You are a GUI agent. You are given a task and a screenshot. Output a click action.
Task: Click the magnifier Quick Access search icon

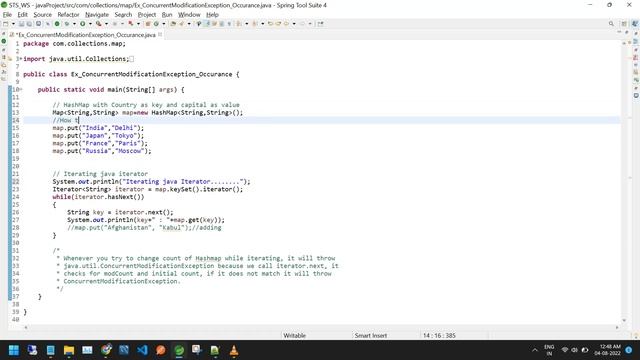point(611,24)
